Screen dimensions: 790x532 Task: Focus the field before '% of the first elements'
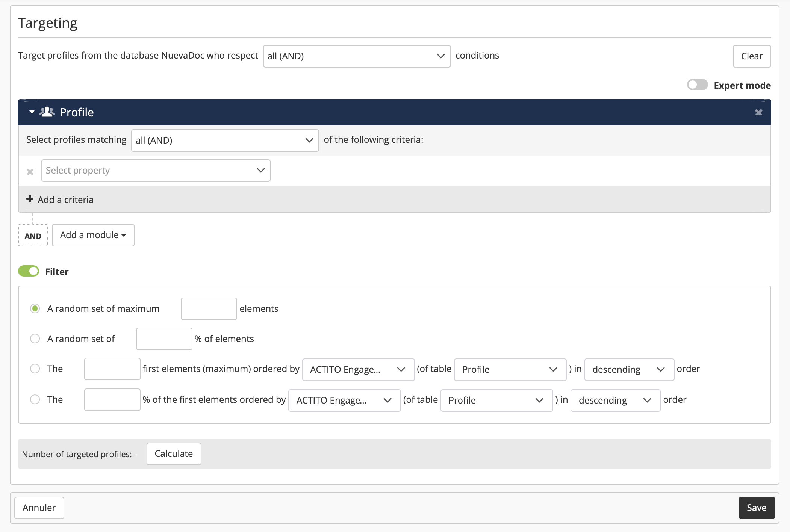tap(112, 400)
